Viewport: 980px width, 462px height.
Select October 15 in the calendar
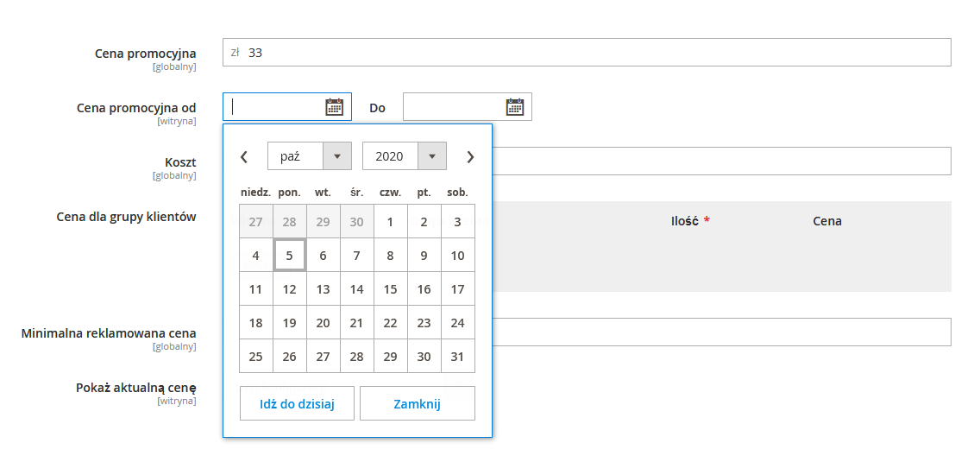click(391, 288)
